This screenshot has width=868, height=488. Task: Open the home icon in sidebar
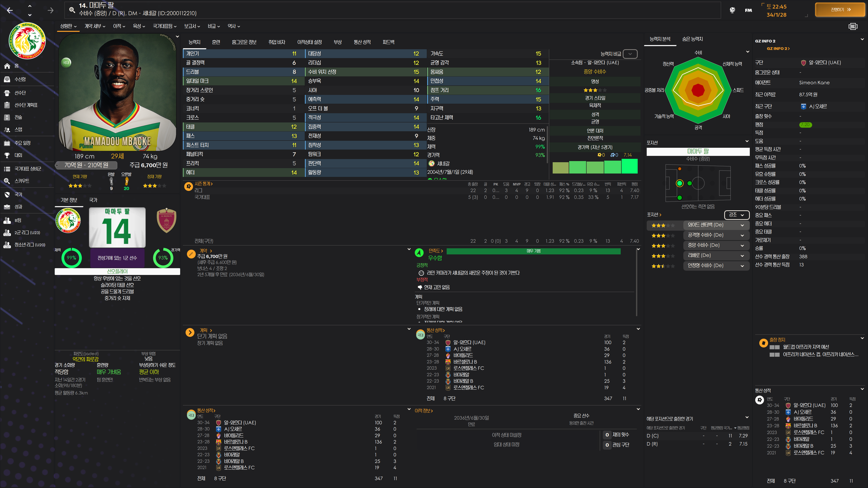(7, 66)
